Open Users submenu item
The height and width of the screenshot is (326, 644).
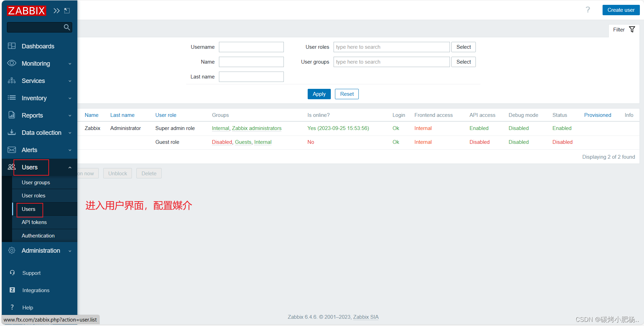point(45,209)
